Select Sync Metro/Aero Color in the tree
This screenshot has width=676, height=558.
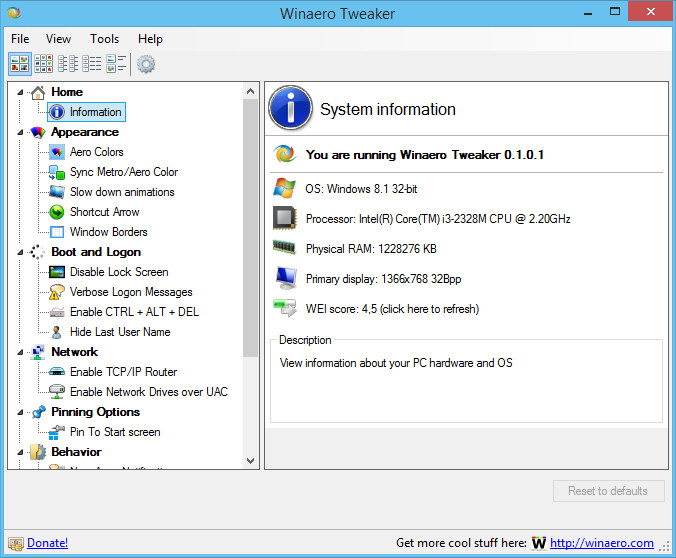pyautogui.click(x=123, y=172)
